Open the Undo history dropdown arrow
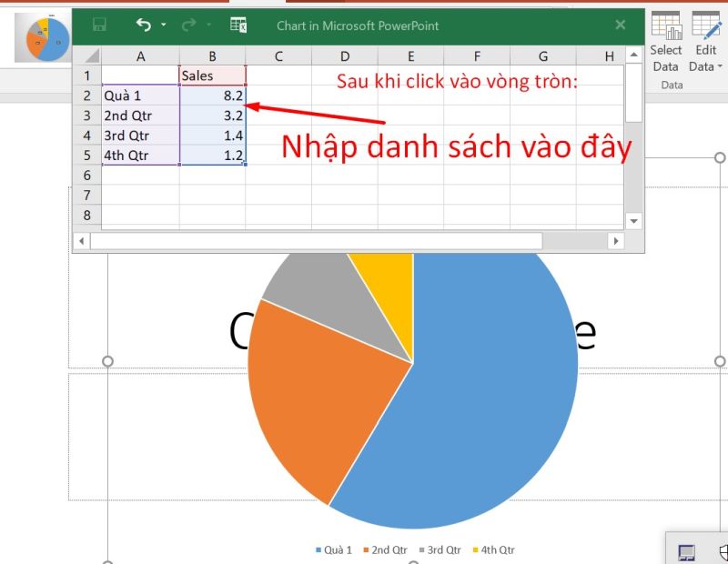Screen dimensions: 728x564 [x=164, y=25]
